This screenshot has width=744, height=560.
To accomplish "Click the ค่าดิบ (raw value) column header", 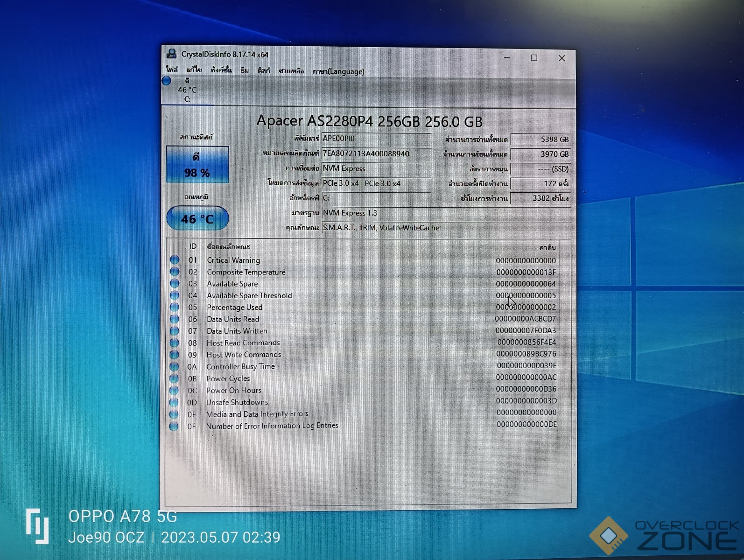I will point(547,247).
